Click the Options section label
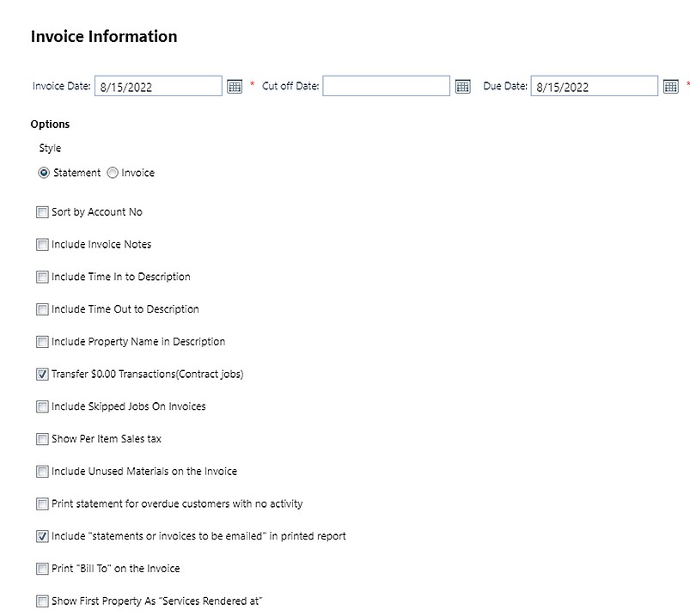Screen dimensions: 690x616 coord(50,125)
